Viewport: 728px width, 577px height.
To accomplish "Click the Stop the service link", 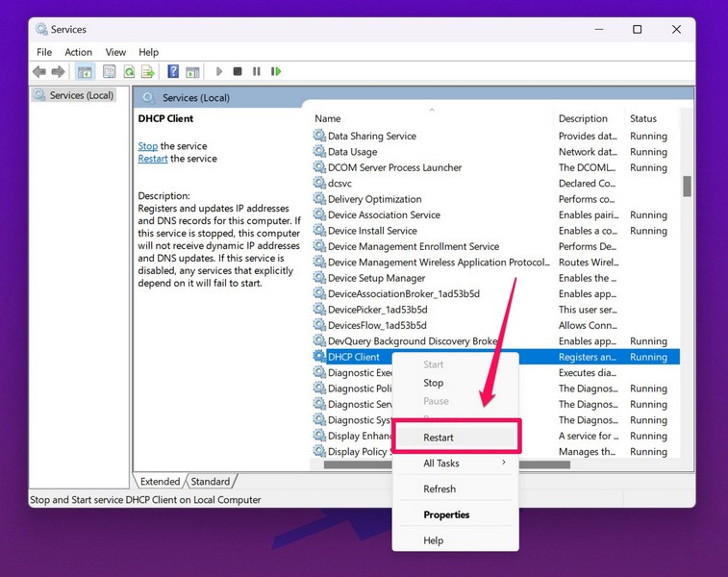I will pyautogui.click(x=147, y=146).
